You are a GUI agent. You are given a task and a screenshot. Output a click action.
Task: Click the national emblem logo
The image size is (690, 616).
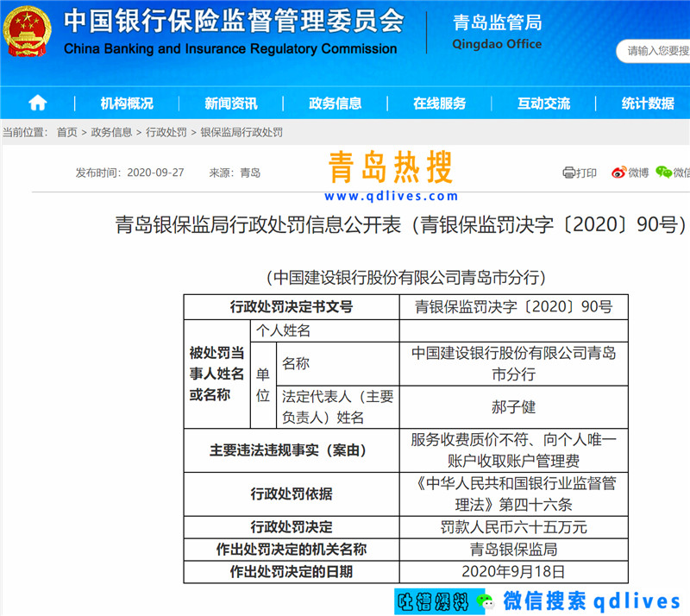27,31
